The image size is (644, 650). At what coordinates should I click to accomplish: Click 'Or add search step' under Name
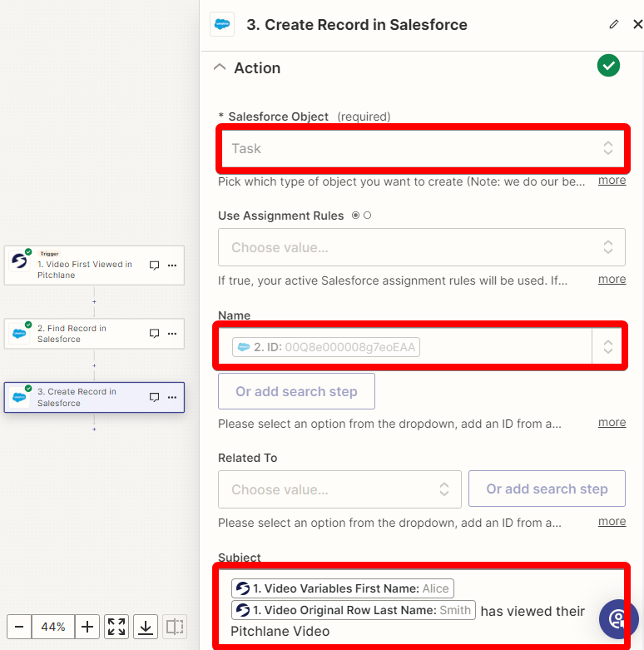(296, 391)
